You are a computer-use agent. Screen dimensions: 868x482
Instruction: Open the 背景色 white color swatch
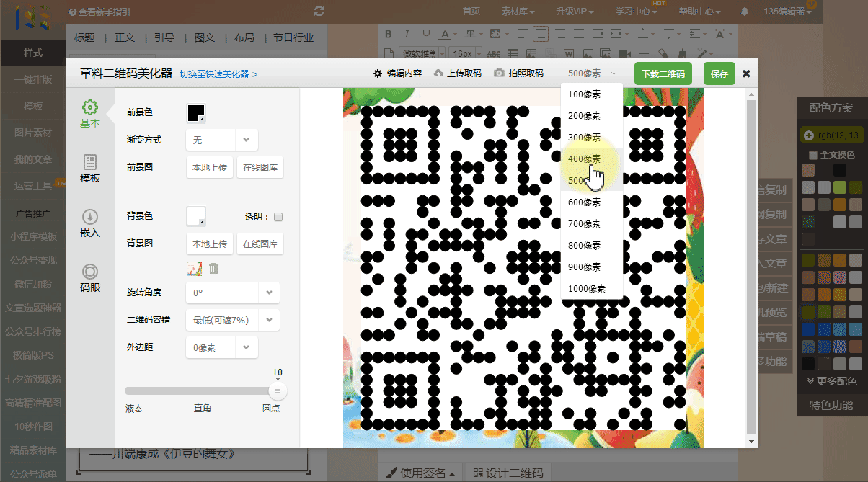[x=196, y=216]
